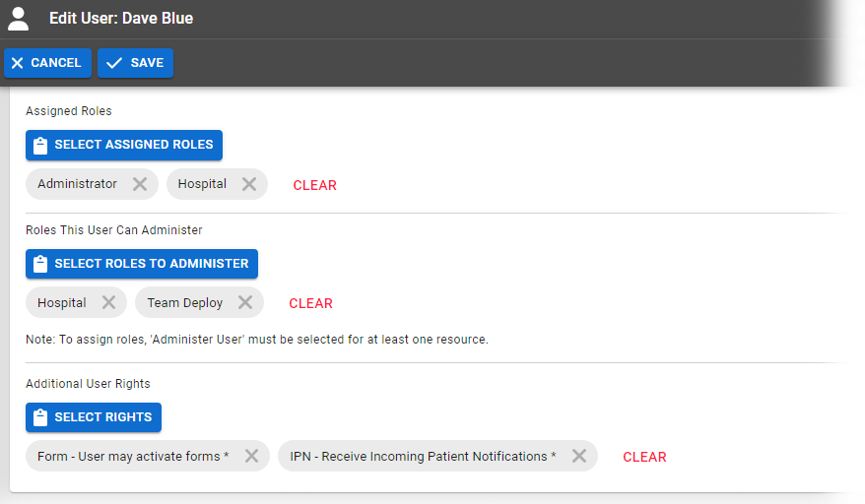
Task: Click the user profile icon in header
Action: [19, 19]
